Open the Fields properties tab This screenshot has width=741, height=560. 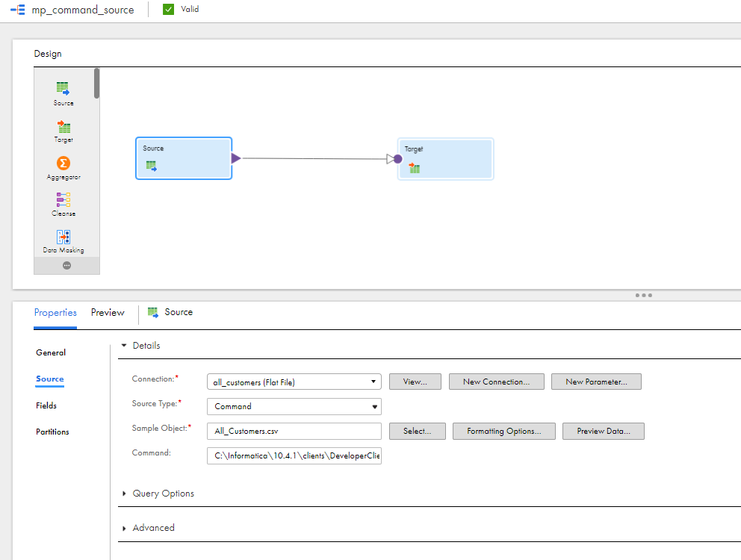tap(46, 405)
